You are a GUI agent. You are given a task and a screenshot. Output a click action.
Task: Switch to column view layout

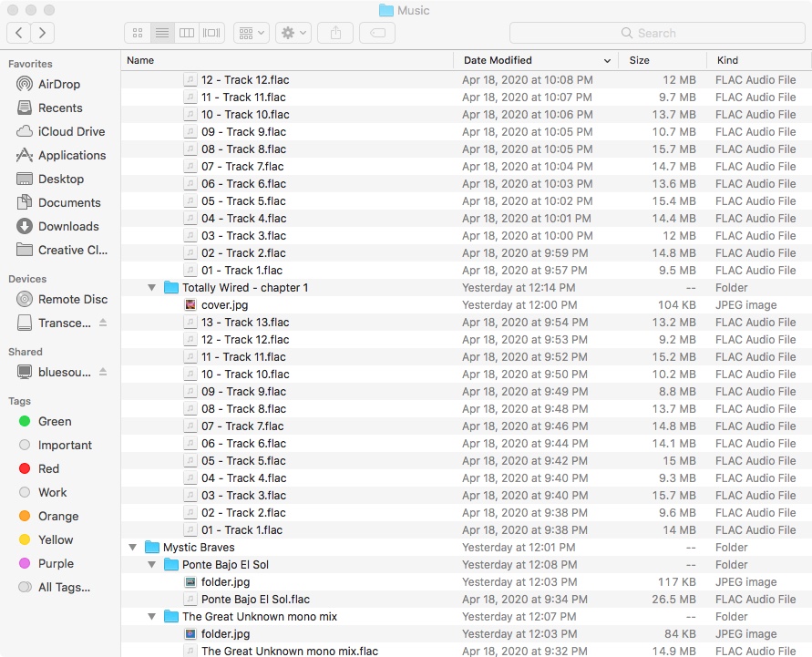[x=187, y=33]
